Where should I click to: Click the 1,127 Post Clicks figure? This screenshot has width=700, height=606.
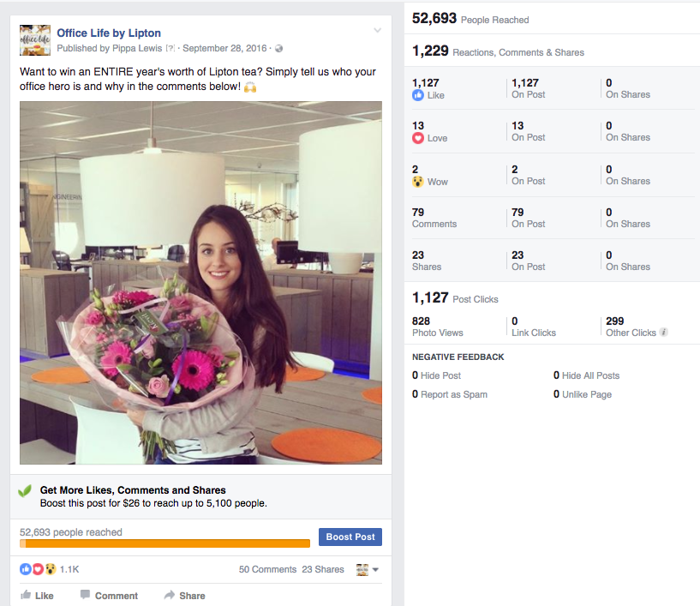(x=455, y=298)
